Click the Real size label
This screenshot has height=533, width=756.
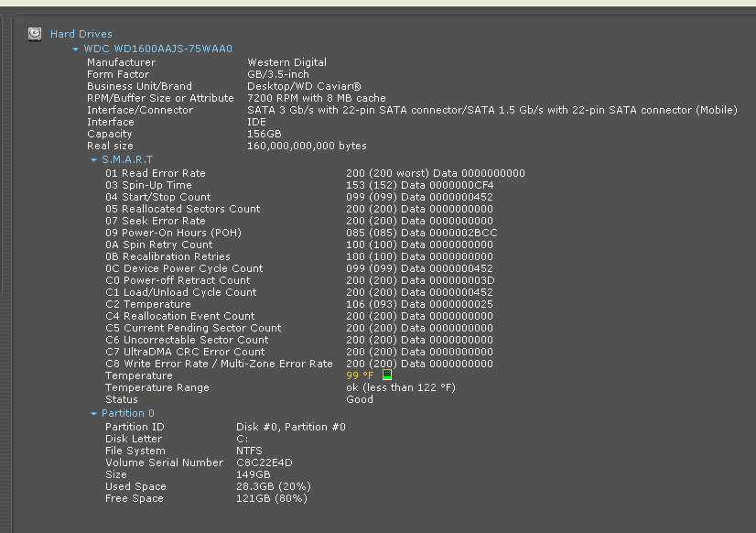click(x=110, y=146)
